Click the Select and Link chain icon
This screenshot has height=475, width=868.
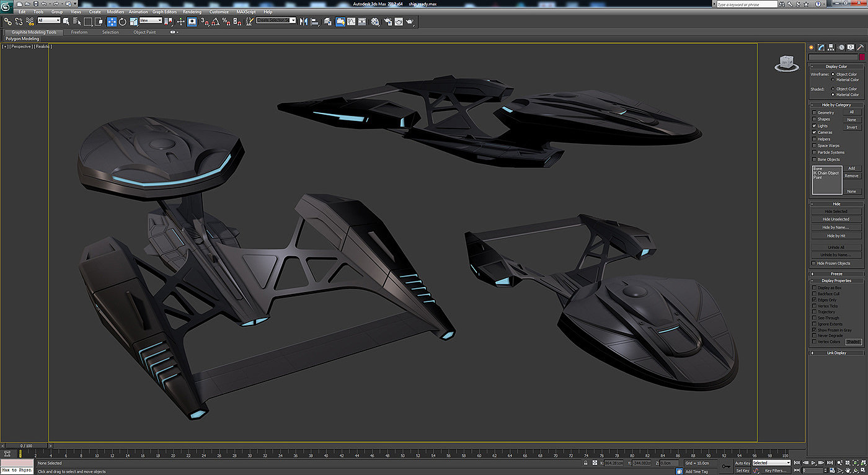8,22
